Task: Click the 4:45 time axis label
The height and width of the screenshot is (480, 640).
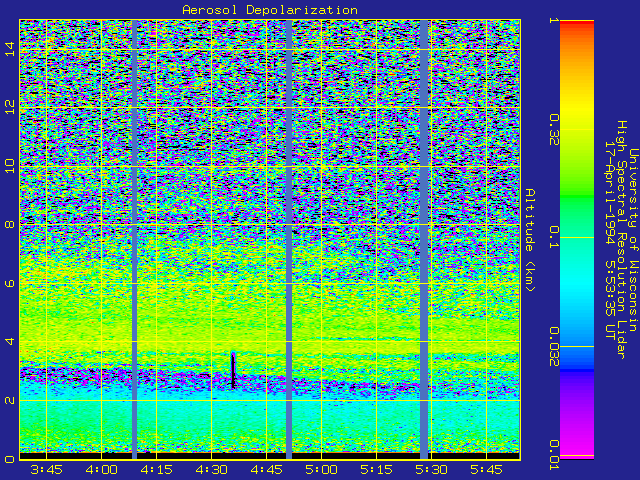Action: point(267,469)
